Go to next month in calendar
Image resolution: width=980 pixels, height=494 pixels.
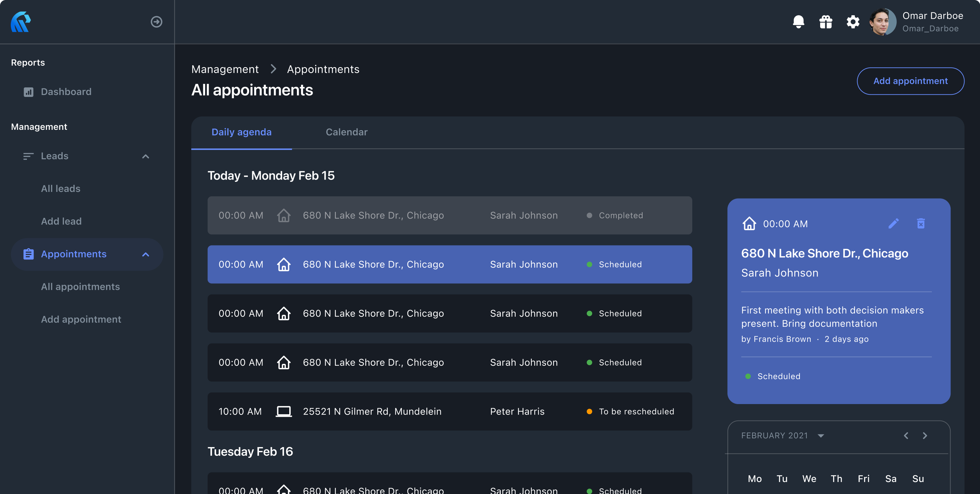(925, 436)
